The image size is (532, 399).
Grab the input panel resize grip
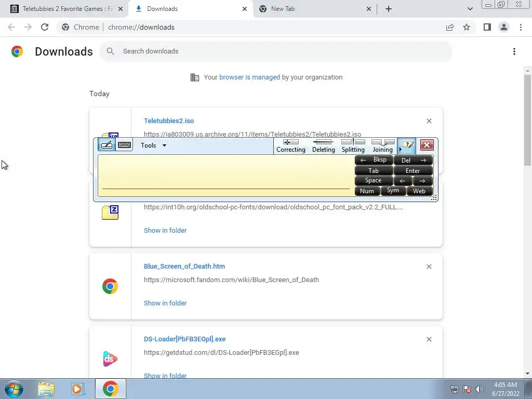coord(434,198)
